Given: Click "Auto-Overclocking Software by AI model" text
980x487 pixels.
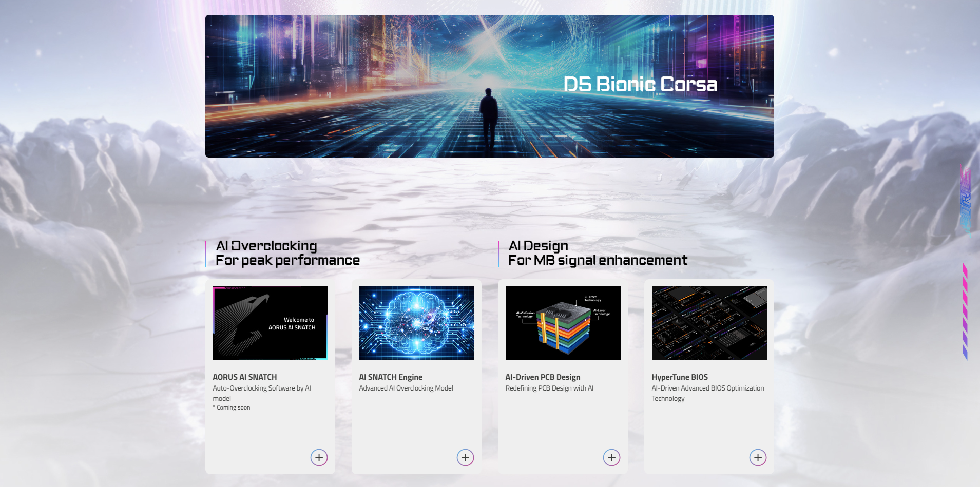Looking at the screenshot, I should (262, 393).
